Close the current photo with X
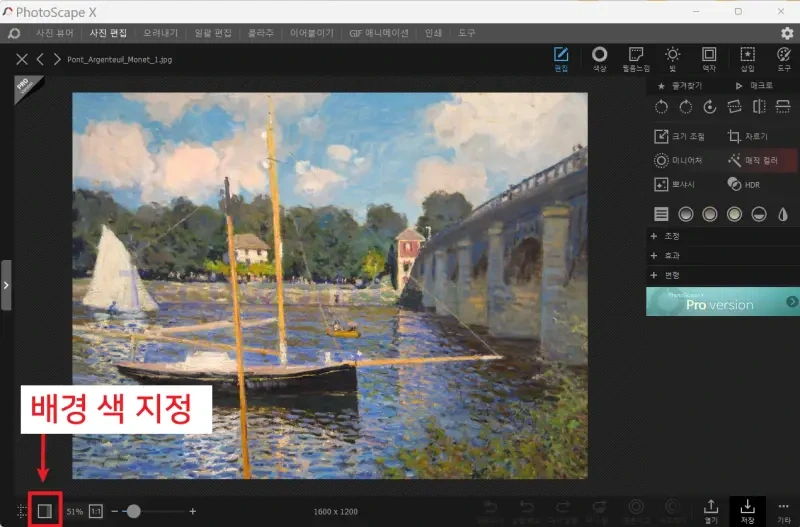 click(21, 59)
